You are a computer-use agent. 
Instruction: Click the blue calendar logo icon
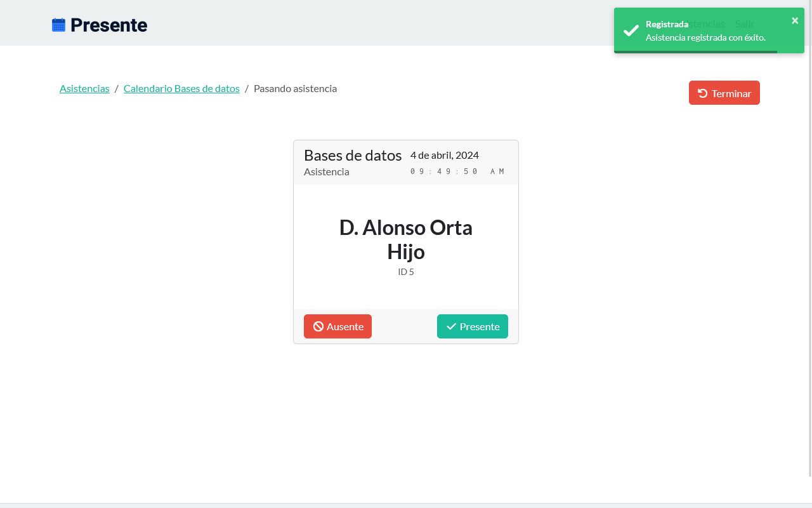pos(58,25)
